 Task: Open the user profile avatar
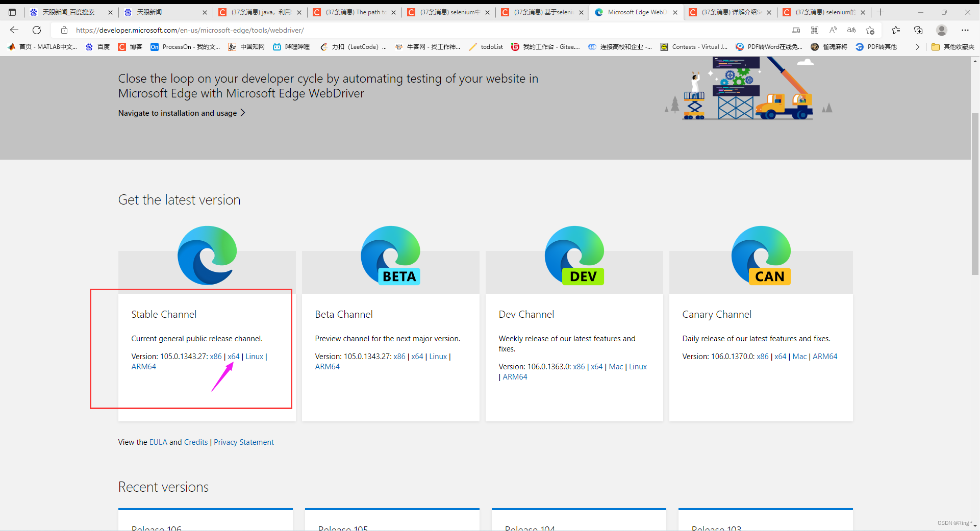click(x=942, y=30)
